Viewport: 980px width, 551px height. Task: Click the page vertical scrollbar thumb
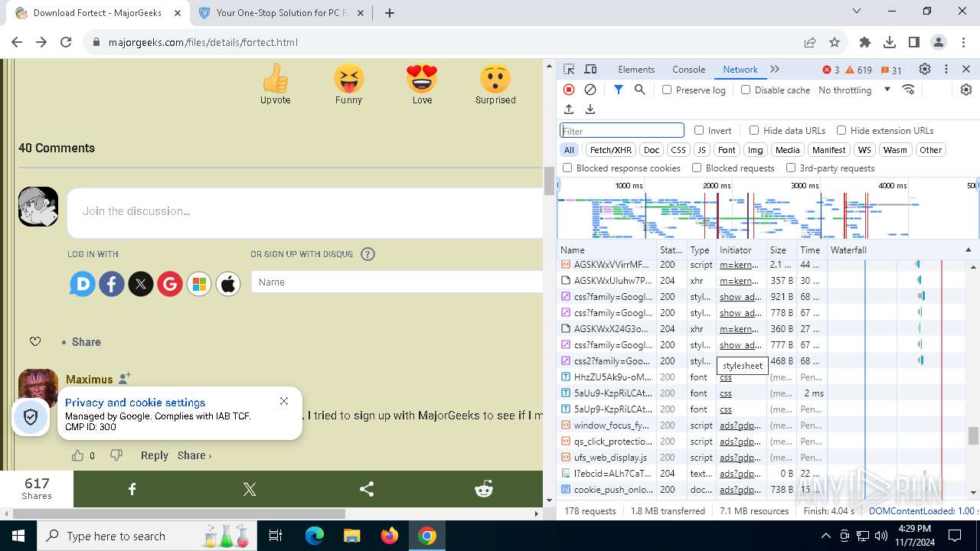coord(548,181)
